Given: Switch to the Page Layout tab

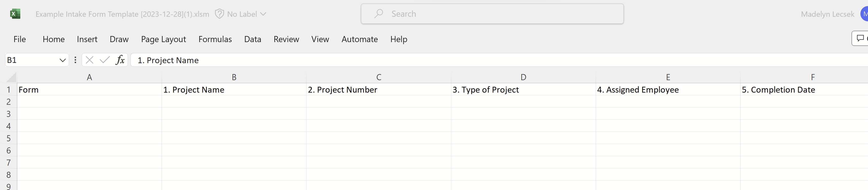Looking at the screenshot, I should [163, 39].
